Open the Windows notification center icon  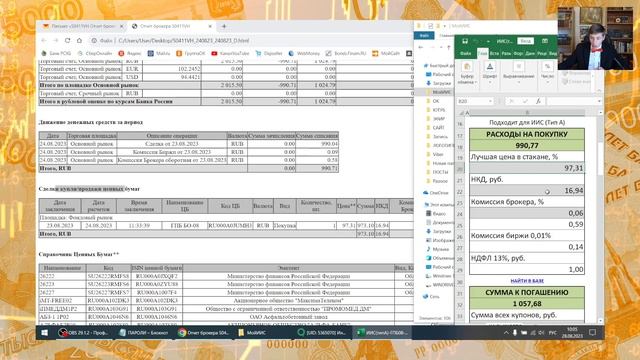click(593, 333)
